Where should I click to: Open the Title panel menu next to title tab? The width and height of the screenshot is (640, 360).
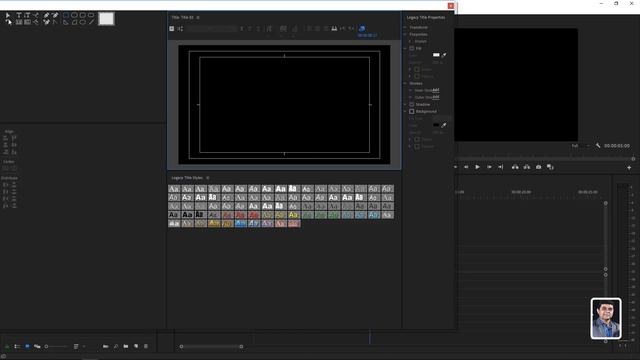pyautogui.click(x=198, y=18)
